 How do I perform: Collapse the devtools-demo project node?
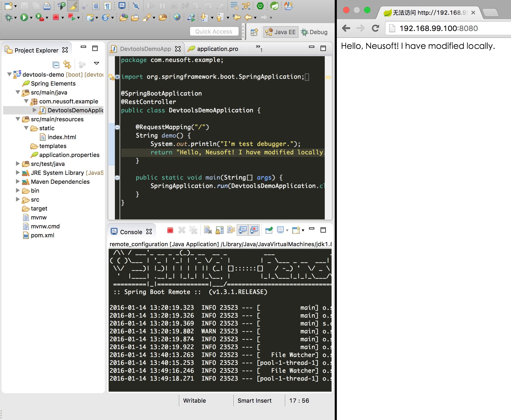[x=9, y=74]
